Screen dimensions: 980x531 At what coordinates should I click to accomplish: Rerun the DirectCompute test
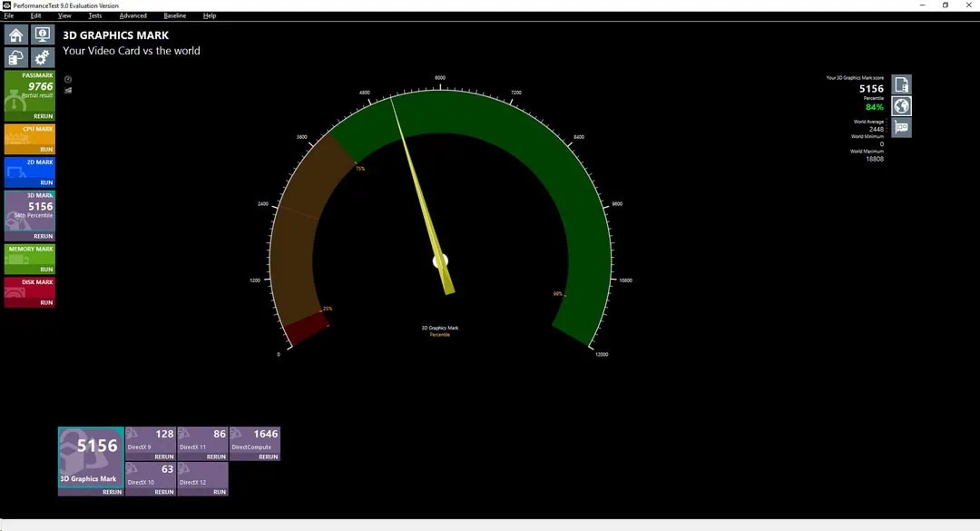[x=268, y=457]
